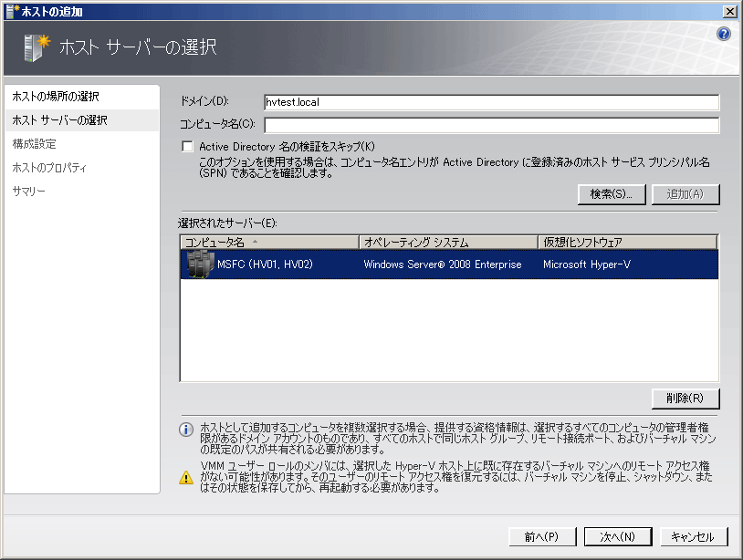Click the yellow warning triangle icon
Viewport: 743px width, 560px height.
click(186, 477)
